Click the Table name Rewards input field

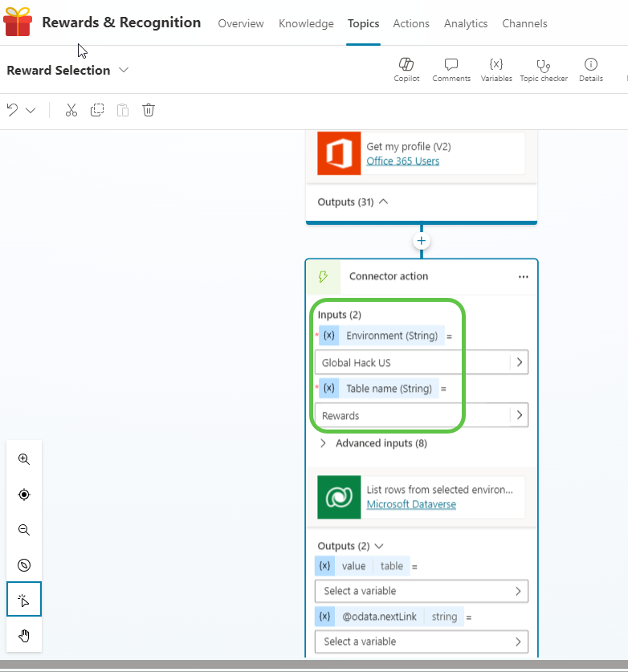coord(411,416)
